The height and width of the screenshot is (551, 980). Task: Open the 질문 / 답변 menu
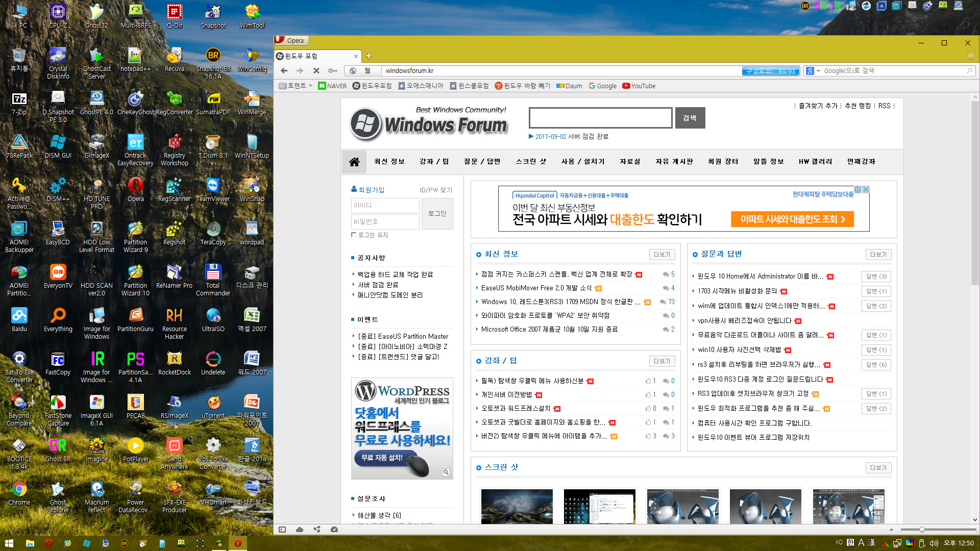[482, 162]
